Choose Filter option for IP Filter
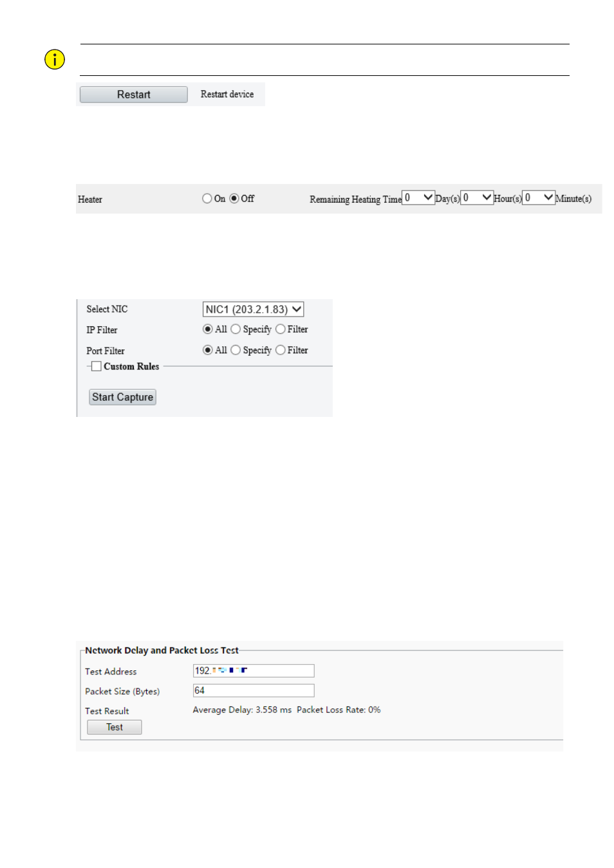 coord(281,329)
